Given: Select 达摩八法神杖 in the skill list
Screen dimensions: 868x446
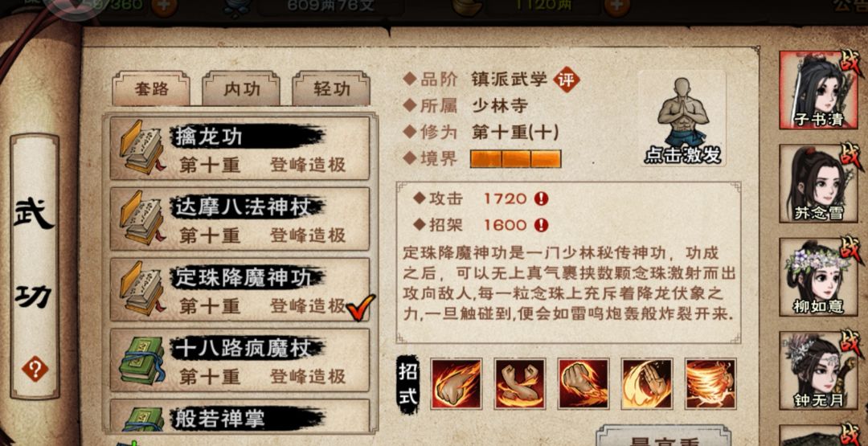Looking at the screenshot, I should click(x=240, y=219).
